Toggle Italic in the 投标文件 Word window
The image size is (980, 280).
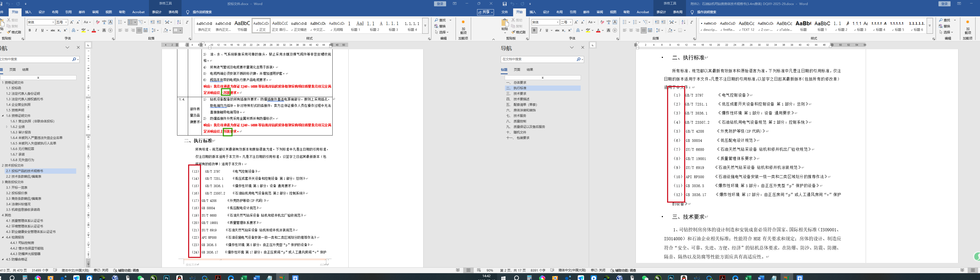(x=36, y=31)
